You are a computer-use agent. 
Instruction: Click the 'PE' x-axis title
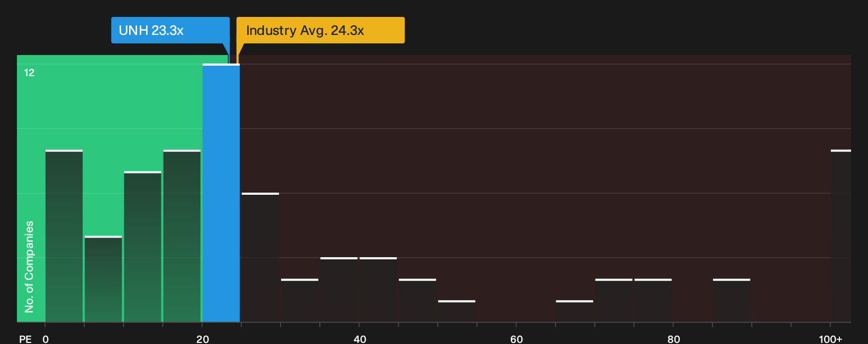[x=25, y=339]
